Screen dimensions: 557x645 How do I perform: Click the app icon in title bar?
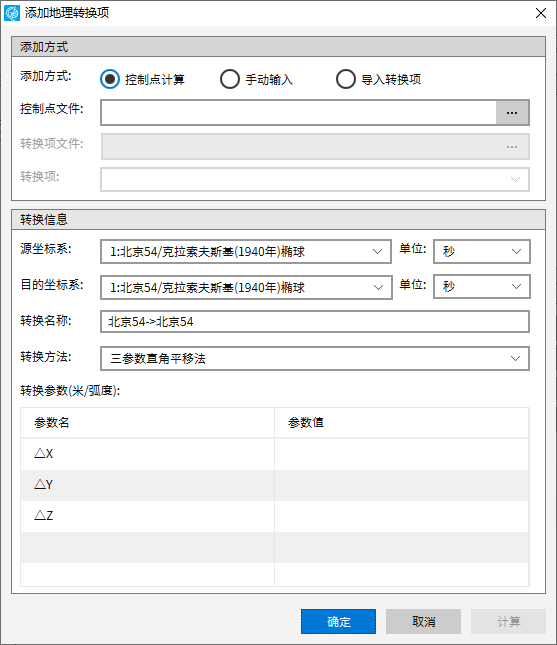(12, 13)
